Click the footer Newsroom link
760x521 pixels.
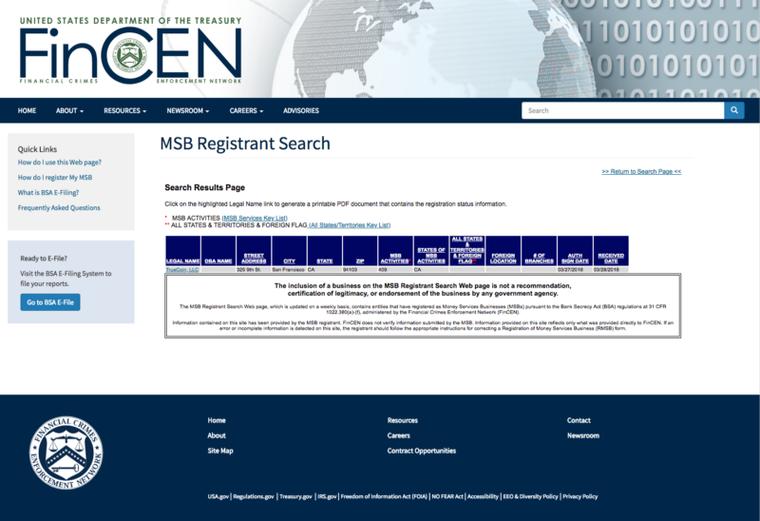click(x=583, y=435)
